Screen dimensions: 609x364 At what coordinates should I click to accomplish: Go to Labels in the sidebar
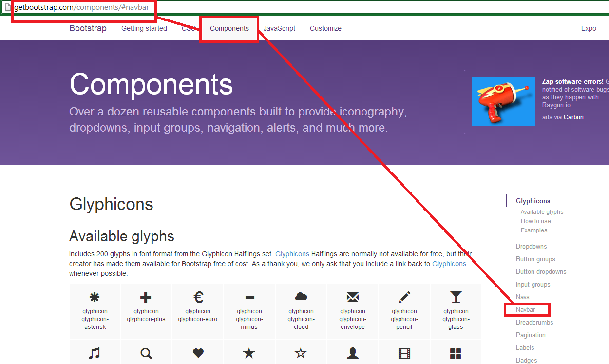pyautogui.click(x=525, y=347)
